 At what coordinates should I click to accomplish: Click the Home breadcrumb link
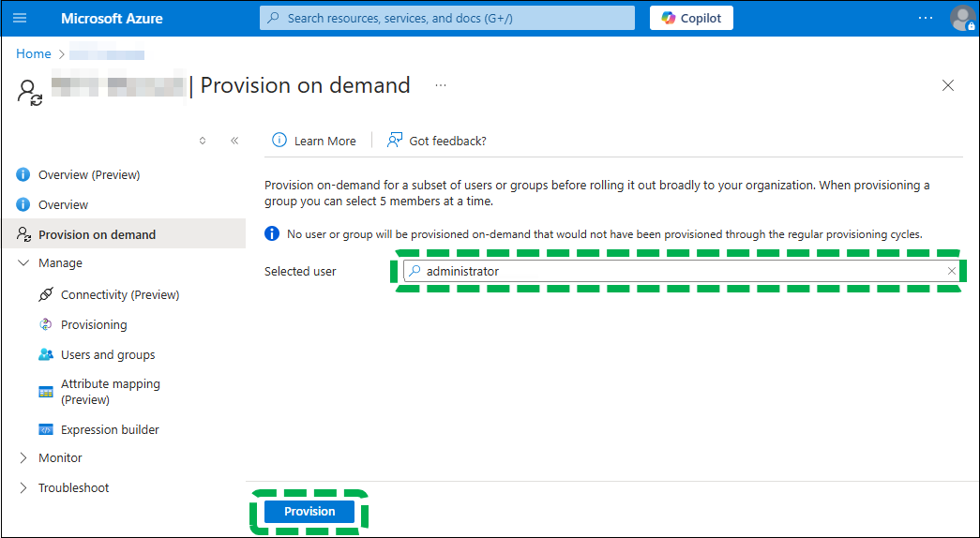[x=33, y=54]
